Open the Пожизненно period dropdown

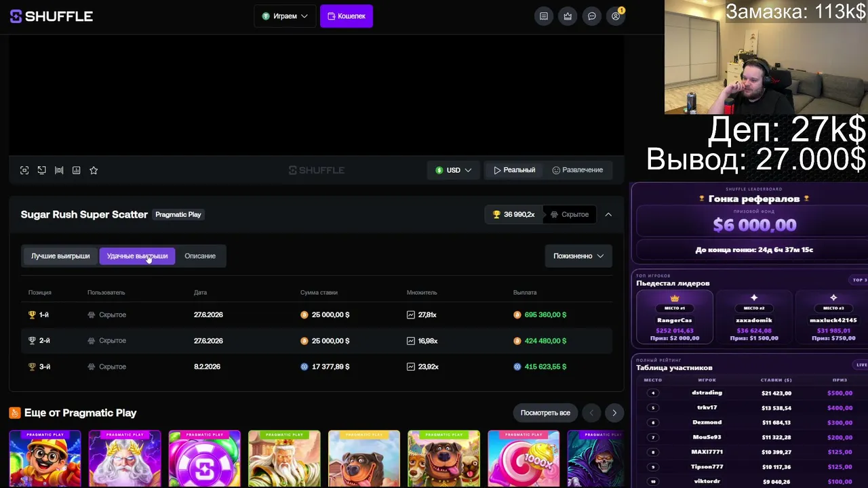[578, 256]
